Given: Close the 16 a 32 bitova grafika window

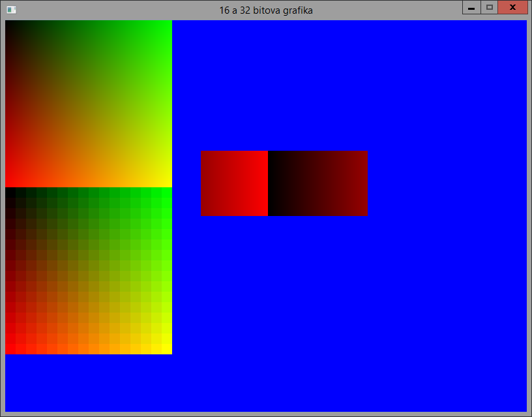Looking at the screenshot, I should click(512, 8).
